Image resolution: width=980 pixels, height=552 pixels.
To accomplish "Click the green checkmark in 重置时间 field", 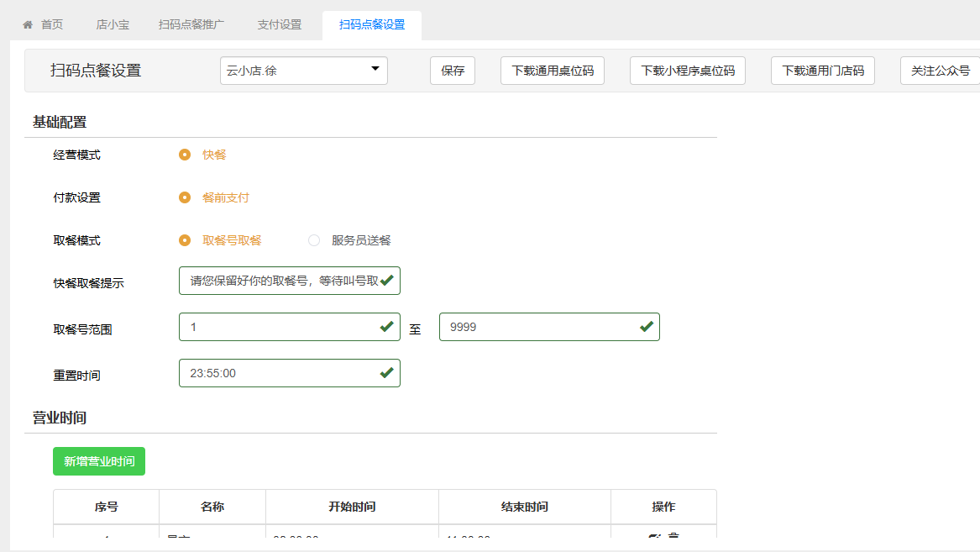I will pyautogui.click(x=386, y=372).
